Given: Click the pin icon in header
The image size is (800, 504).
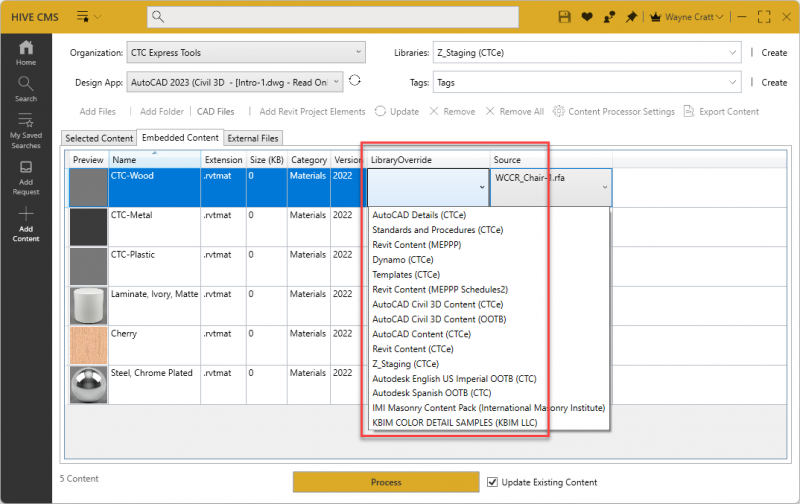Looking at the screenshot, I should click(632, 17).
